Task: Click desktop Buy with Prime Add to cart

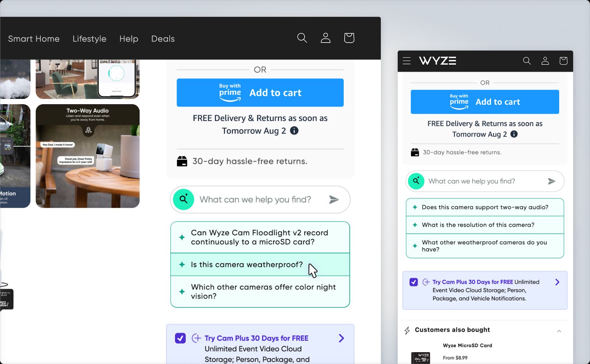Action: click(x=260, y=93)
